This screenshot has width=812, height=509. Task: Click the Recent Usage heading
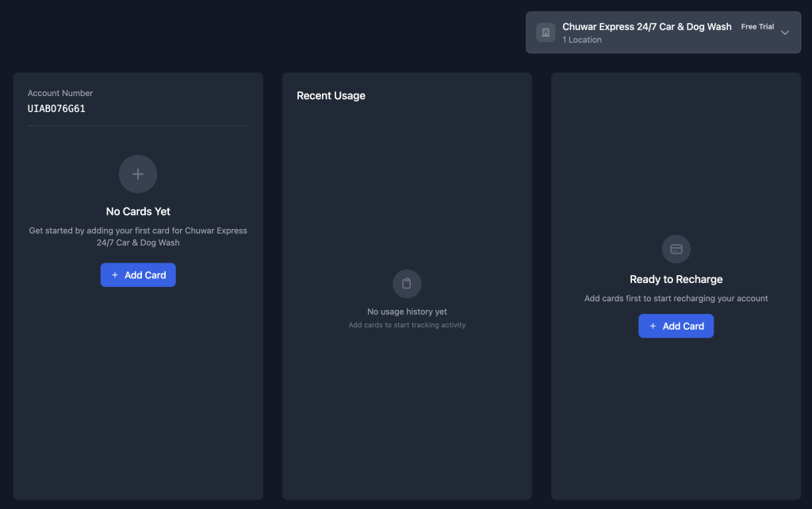point(331,96)
